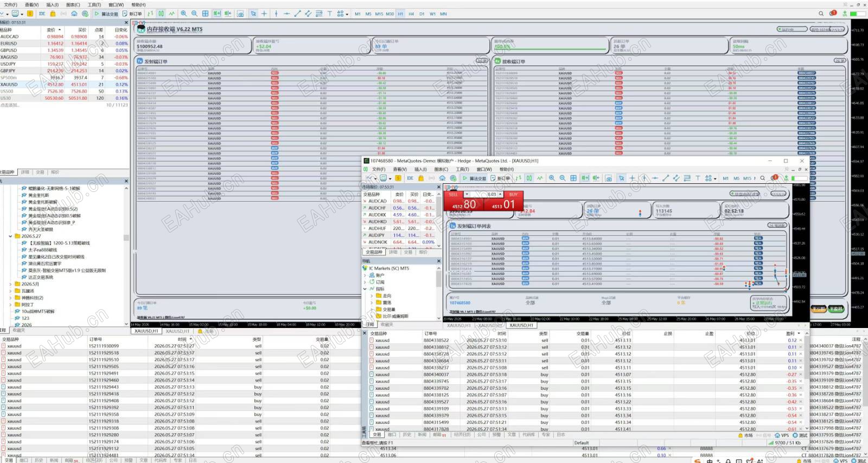Viewport: 868px width, 463px height.
Task: Select H4 timeframe in back window
Action: pos(411,14)
